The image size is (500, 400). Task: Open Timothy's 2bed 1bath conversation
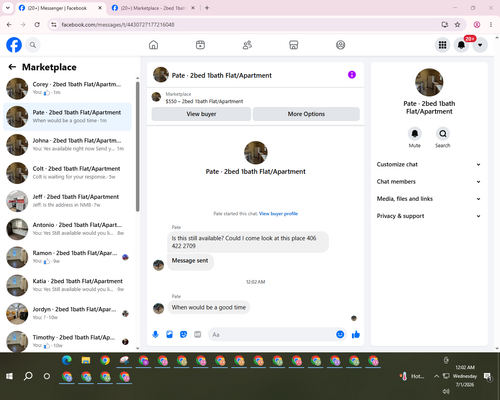click(67, 341)
